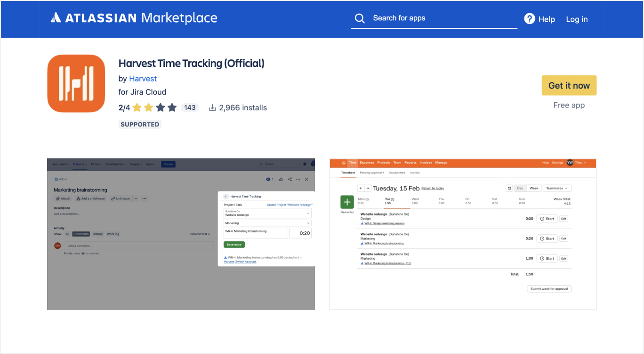Open the Expenses tab in Harvest
This screenshot has height=354, width=644.
pyautogui.click(x=367, y=163)
